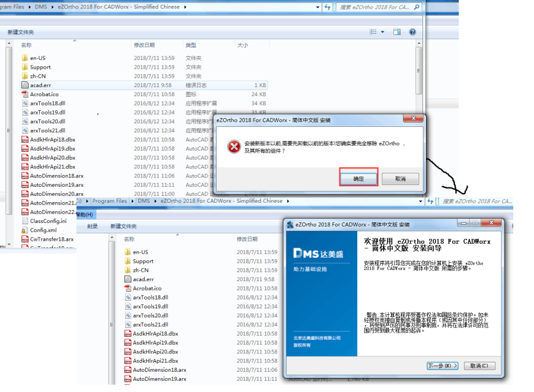The width and height of the screenshot is (534, 392).
Task: Select the CwTransfer18.arx icon in the upper Explorer
Action: click(x=25, y=239)
